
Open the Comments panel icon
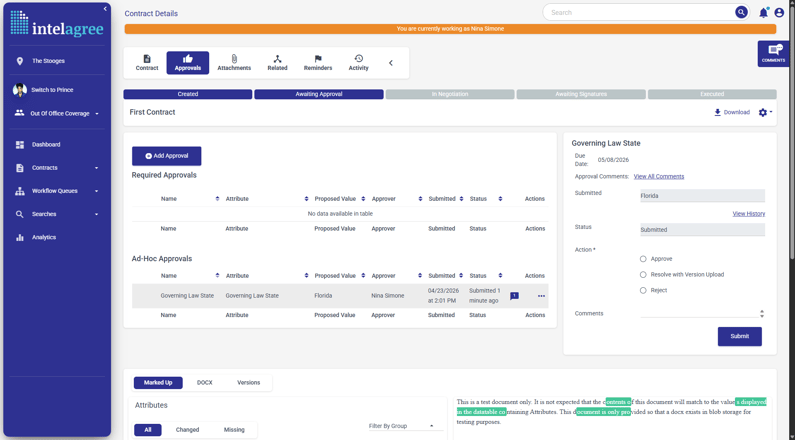pos(773,53)
